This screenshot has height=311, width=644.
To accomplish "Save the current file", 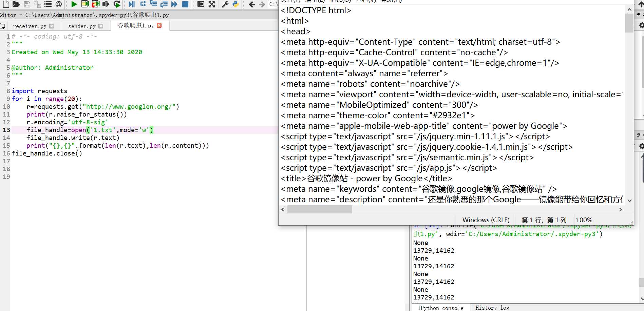I will click(x=27, y=4).
